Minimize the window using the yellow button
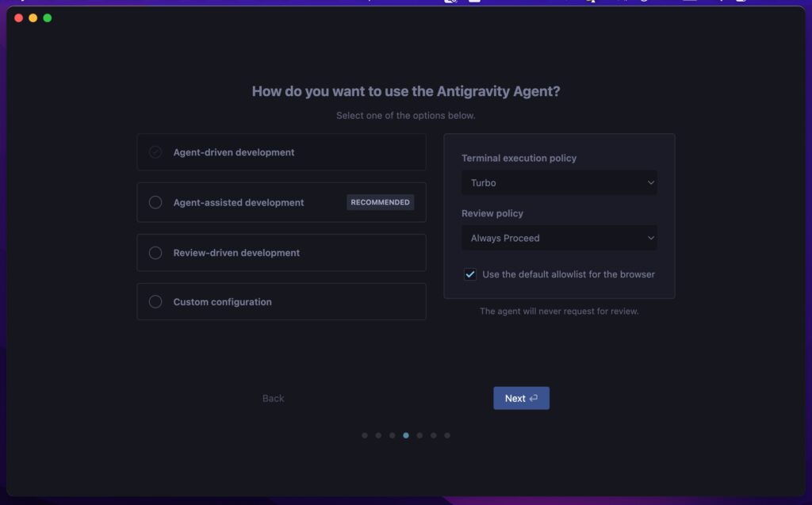The width and height of the screenshot is (812, 505). coord(33,18)
